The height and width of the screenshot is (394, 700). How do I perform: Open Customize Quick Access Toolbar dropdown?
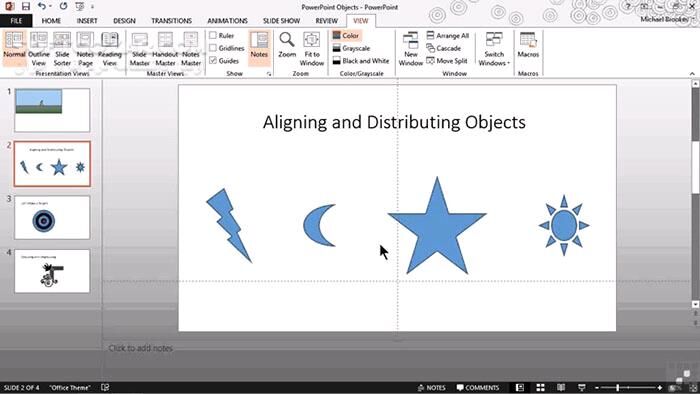pos(92,7)
